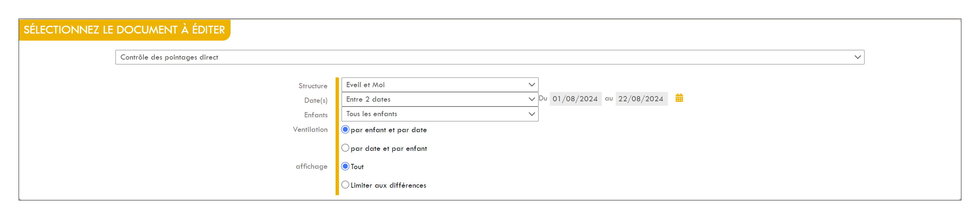The height and width of the screenshot is (219, 980).
Task: Click the 'Enfants' label text
Action: [x=316, y=115]
